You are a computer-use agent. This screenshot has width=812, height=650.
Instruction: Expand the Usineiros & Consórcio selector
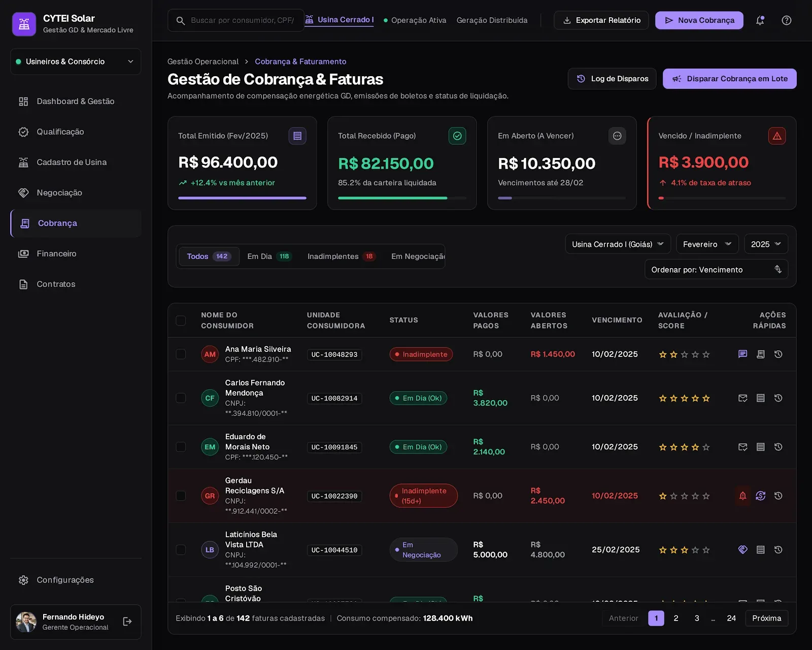pos(76,61)
